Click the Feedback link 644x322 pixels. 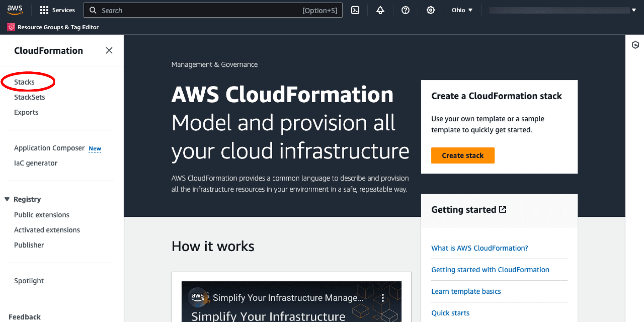[25, 317]
